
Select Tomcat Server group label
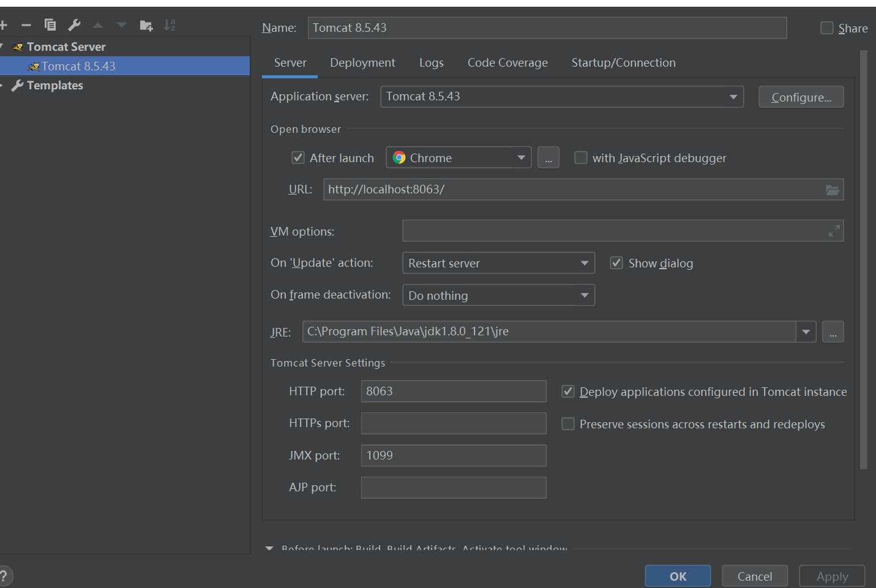click(66, 47)
